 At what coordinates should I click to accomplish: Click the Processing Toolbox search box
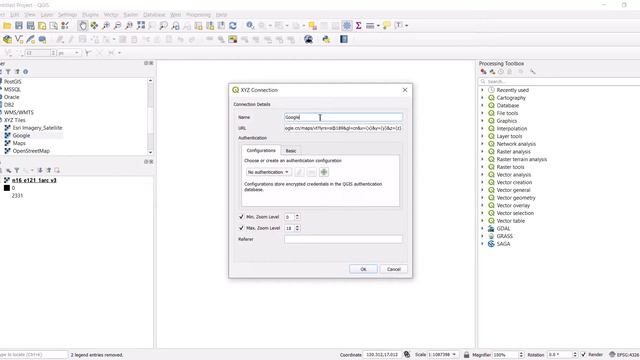(559, 82)
